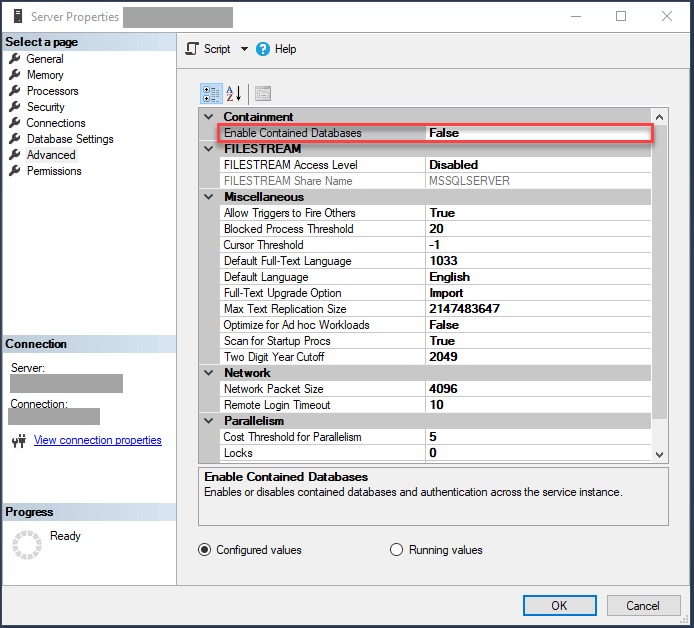Click the wrench icon beside Permissions
This screenshot has height=628, width=694.
pos(15,170)
